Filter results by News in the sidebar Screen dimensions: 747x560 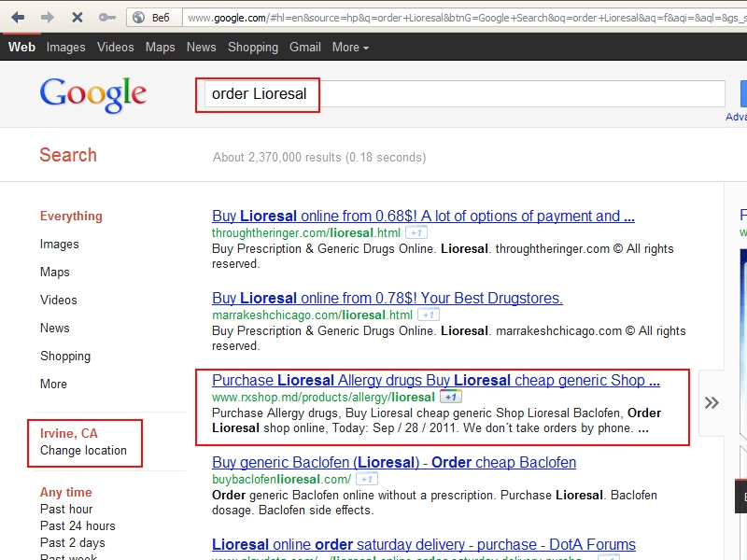click(x=55, y=329)
